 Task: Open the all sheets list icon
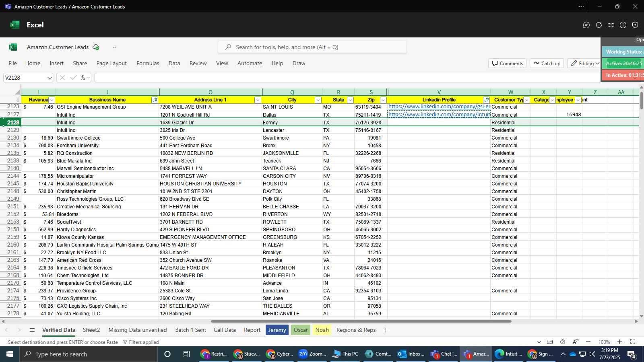coord(32,330)
